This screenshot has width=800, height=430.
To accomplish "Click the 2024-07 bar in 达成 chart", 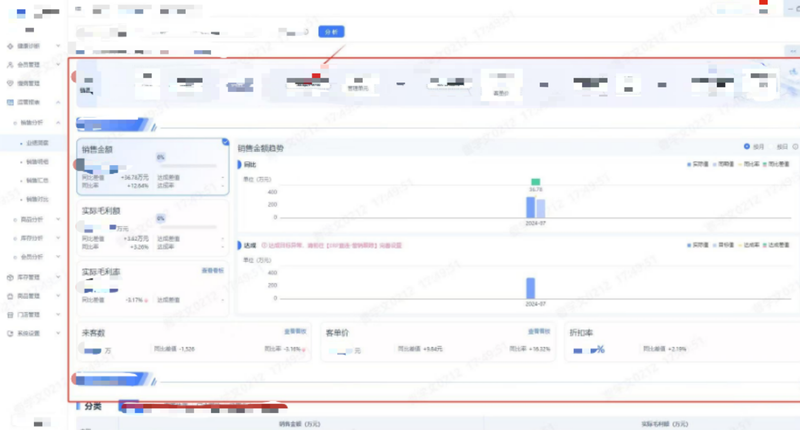I will [x=531, y=288].
